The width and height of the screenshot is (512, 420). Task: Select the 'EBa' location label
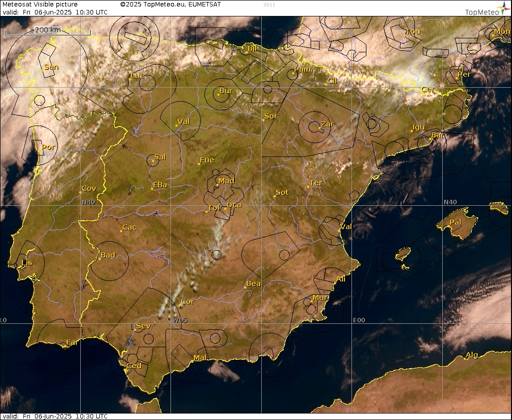click(x=160, y=185)
